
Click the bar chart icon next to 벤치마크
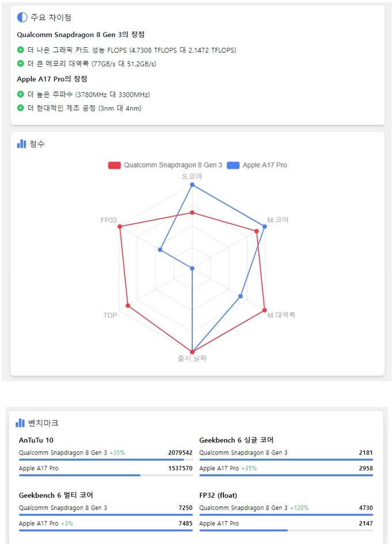[x=20, y=422]
